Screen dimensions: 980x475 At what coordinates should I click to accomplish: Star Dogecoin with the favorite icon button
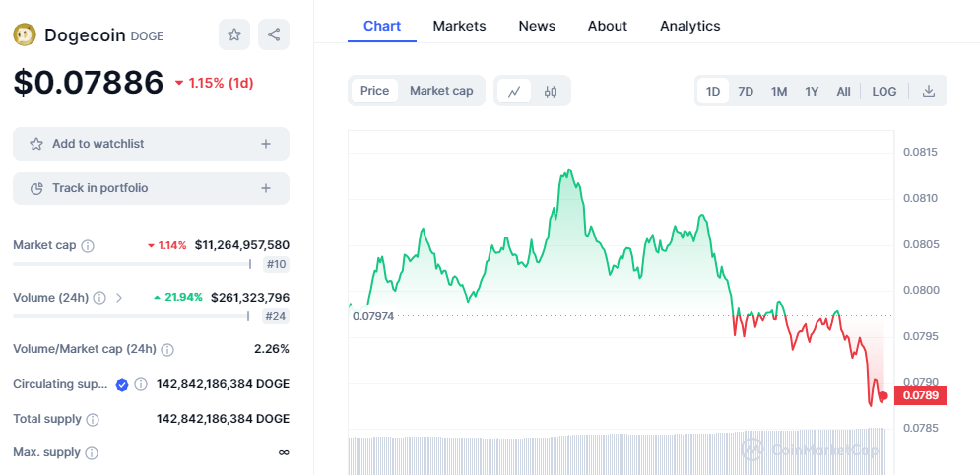(234, 34)
